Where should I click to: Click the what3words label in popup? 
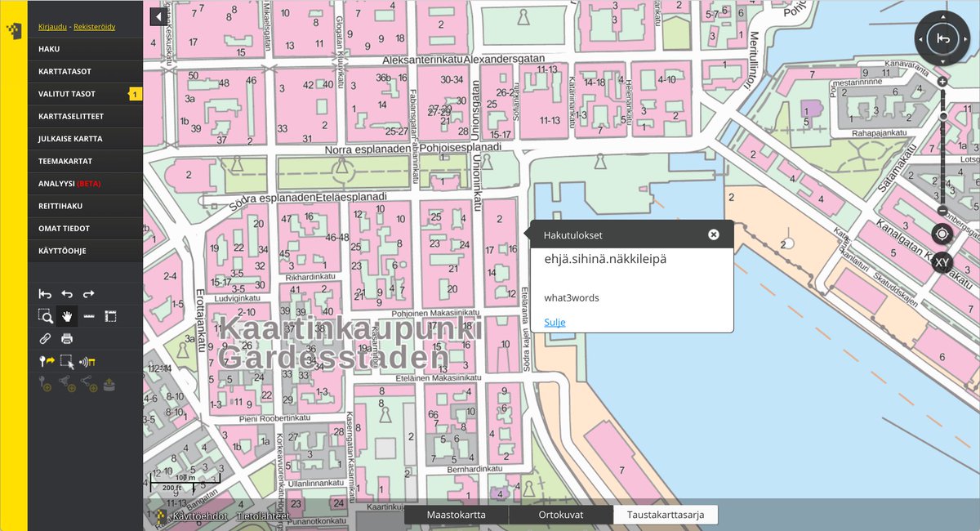point(572,297)
